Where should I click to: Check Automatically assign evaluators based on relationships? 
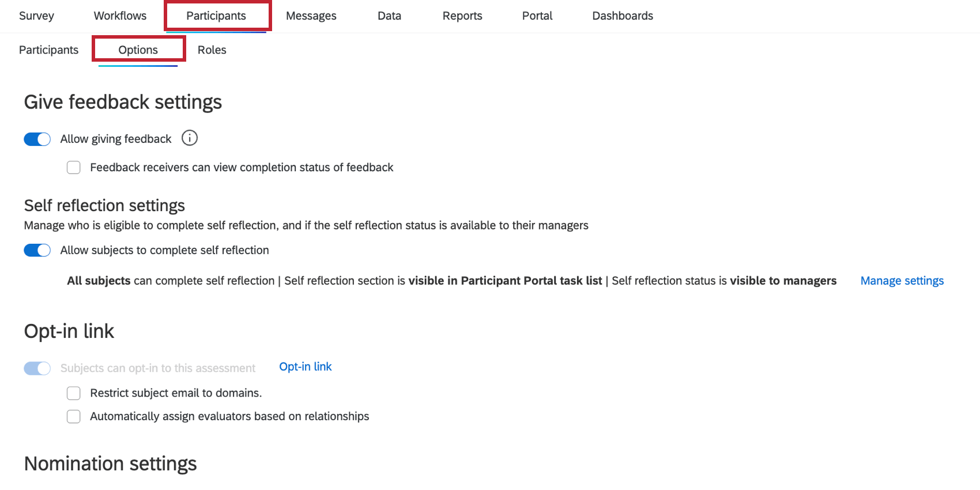click(74, 417)
